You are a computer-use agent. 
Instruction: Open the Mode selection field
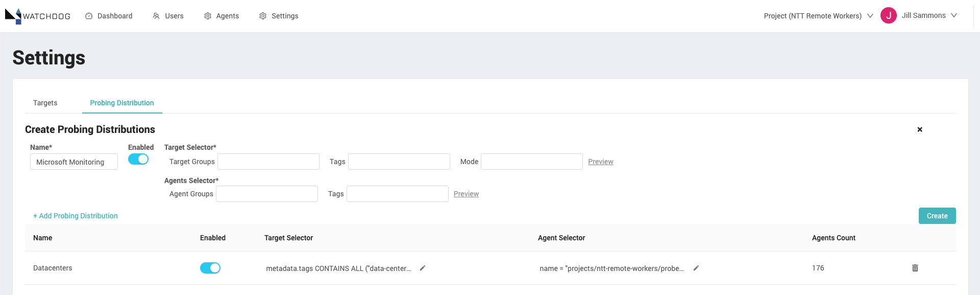click(x=532, y=162)
